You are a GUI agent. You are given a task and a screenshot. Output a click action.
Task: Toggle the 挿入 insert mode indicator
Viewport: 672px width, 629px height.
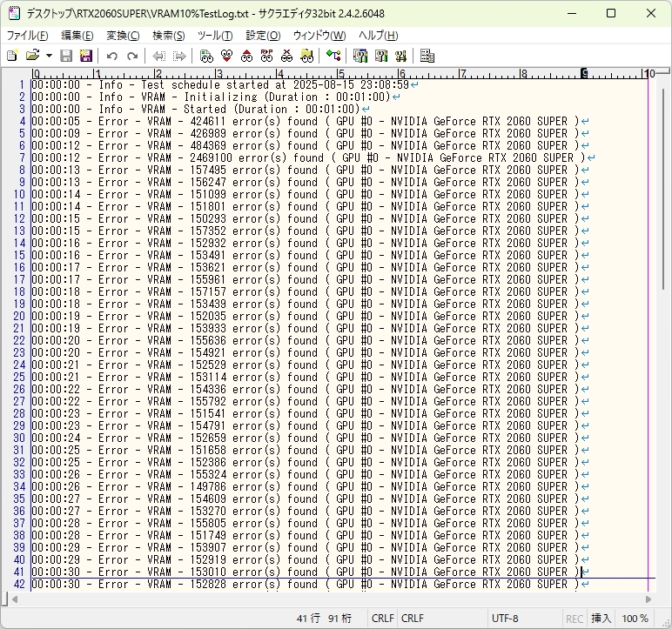(601, 619)
